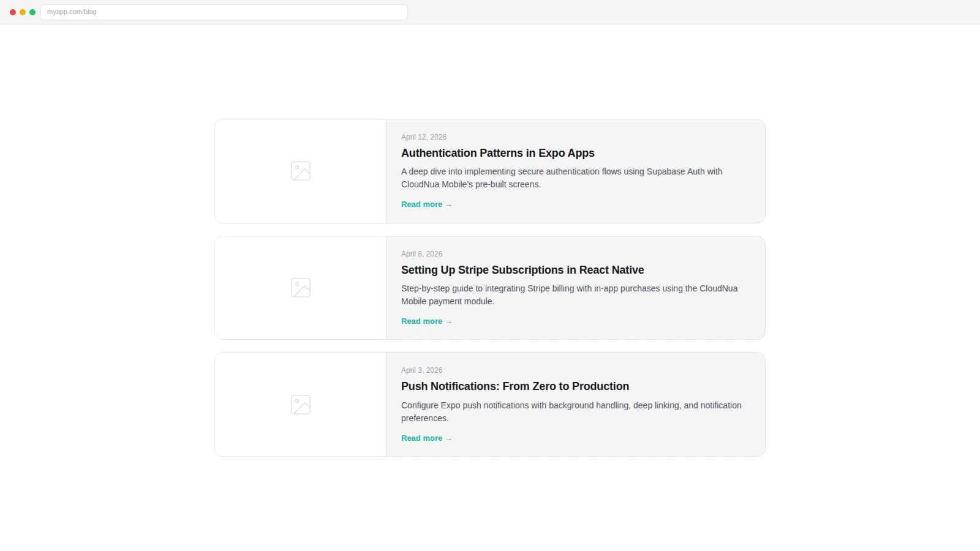Image resolution: width=980 pixels, height=551 pixels.
Task: Click the title Push Notifications: From Zero to Production
Action: click(515, 386)
